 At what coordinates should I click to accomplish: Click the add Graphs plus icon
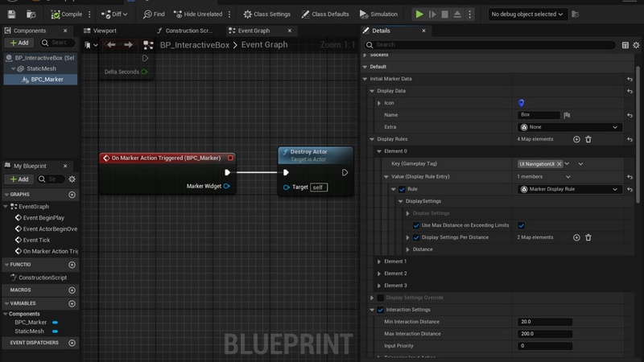tap(72, 195)
